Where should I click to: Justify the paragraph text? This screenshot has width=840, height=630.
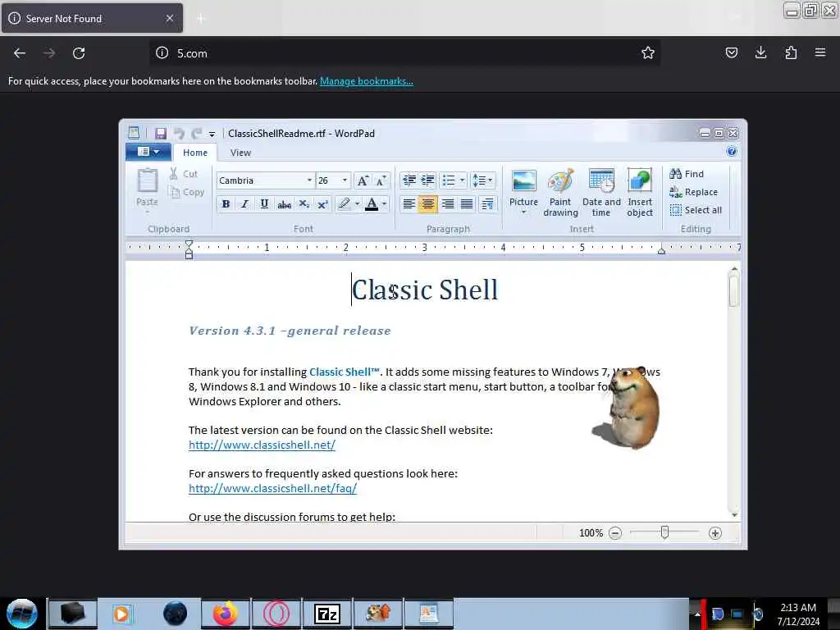click(467, 204)
